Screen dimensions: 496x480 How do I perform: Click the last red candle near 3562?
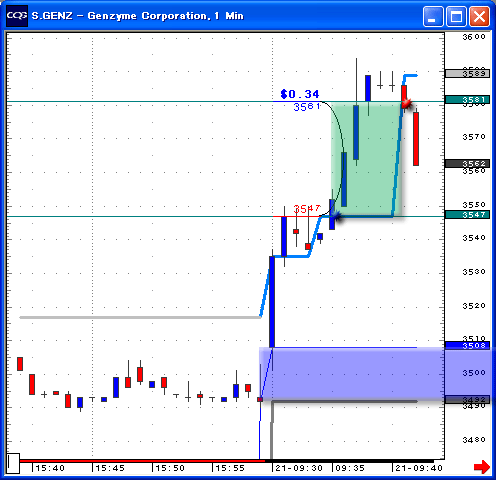coord(416,139)
